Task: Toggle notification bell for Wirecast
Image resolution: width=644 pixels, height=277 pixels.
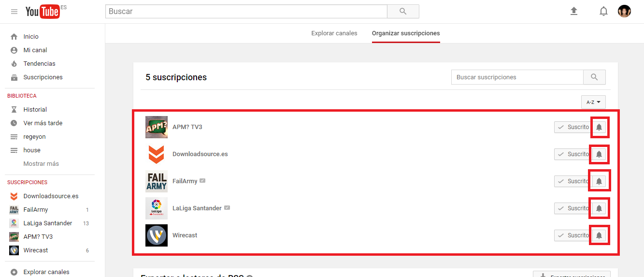Action: point(599,235)
